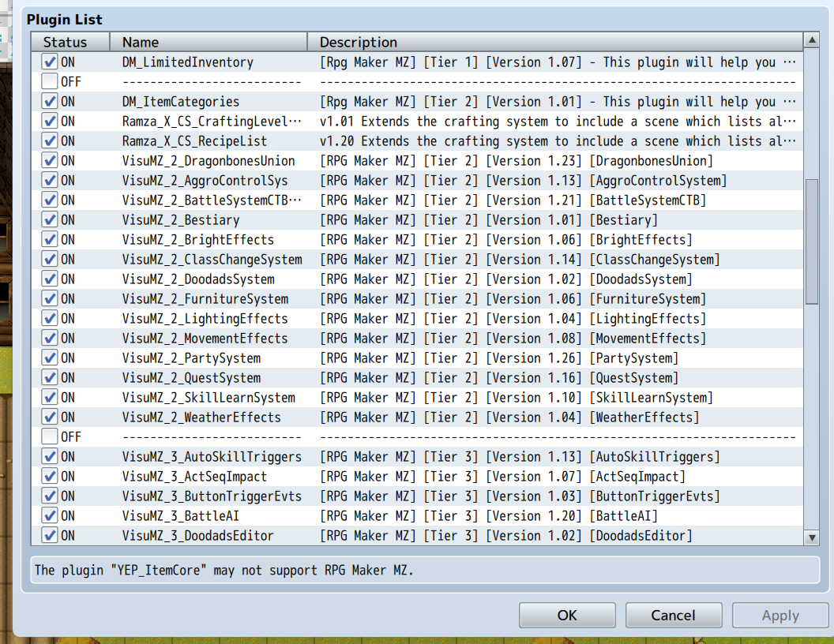Click the YEP_ItemCore warning message

[x=224, y=570]
